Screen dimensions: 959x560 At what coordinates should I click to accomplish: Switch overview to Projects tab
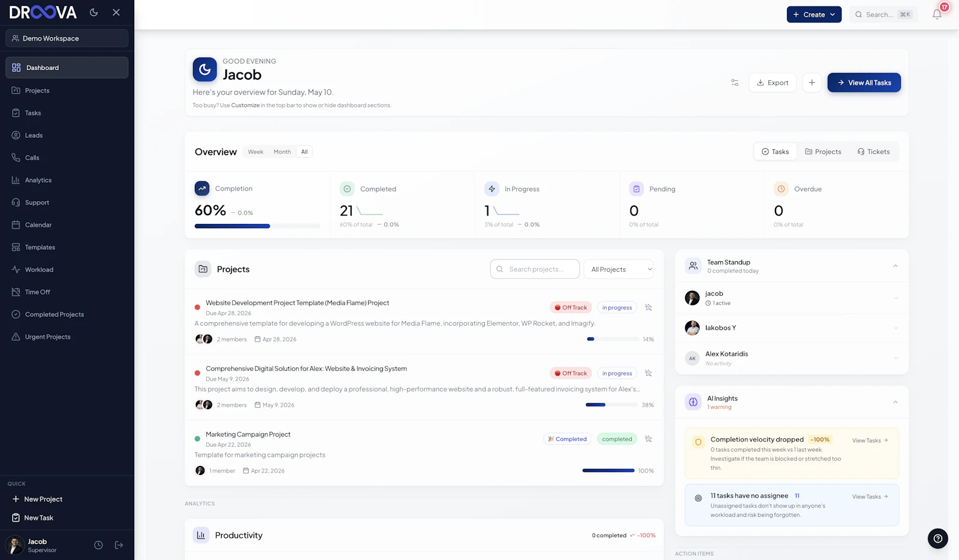tap(823, 152)
